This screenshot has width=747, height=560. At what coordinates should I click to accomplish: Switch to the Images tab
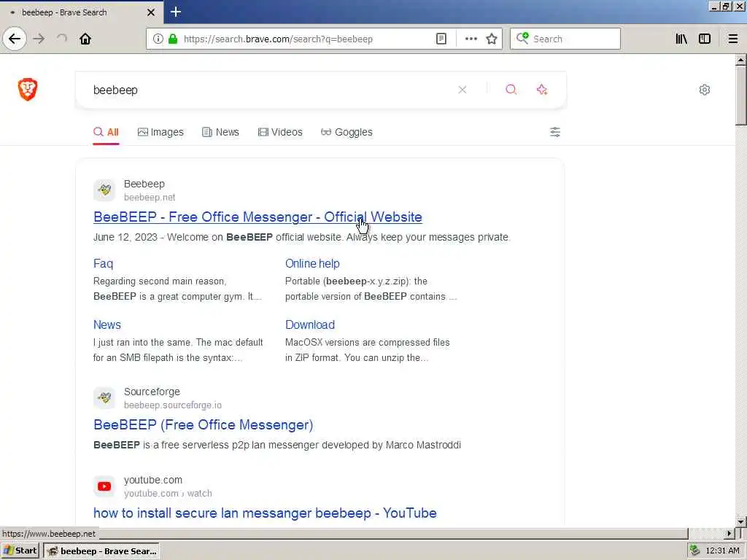[x=160, y=132]
